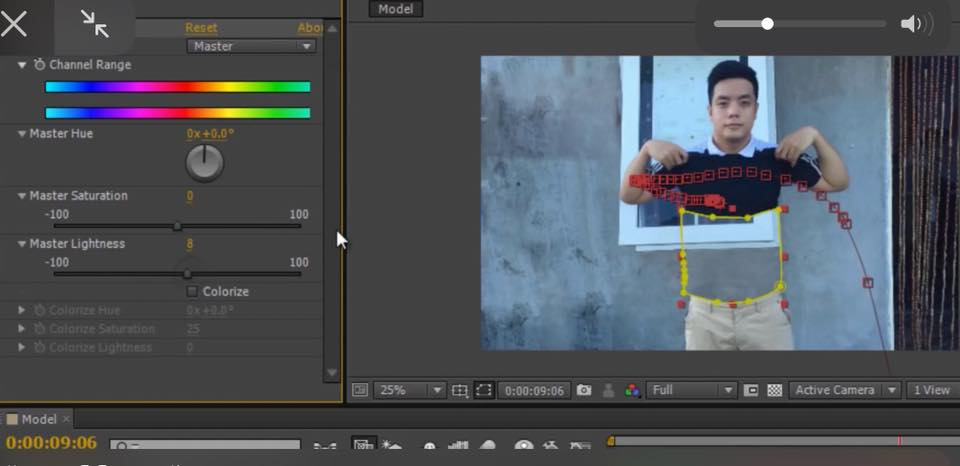Open Brainstorm icon in timeline
The image size is (960, 466).
tap(523, 446)
